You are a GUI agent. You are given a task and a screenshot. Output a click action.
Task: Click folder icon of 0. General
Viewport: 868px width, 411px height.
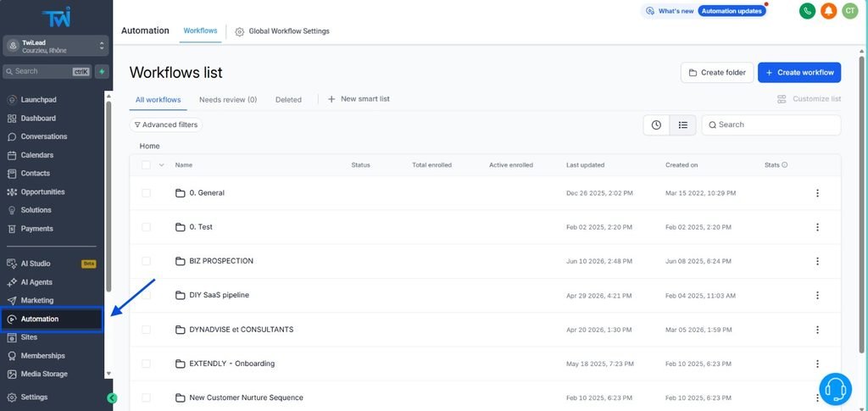coord(180,193)
